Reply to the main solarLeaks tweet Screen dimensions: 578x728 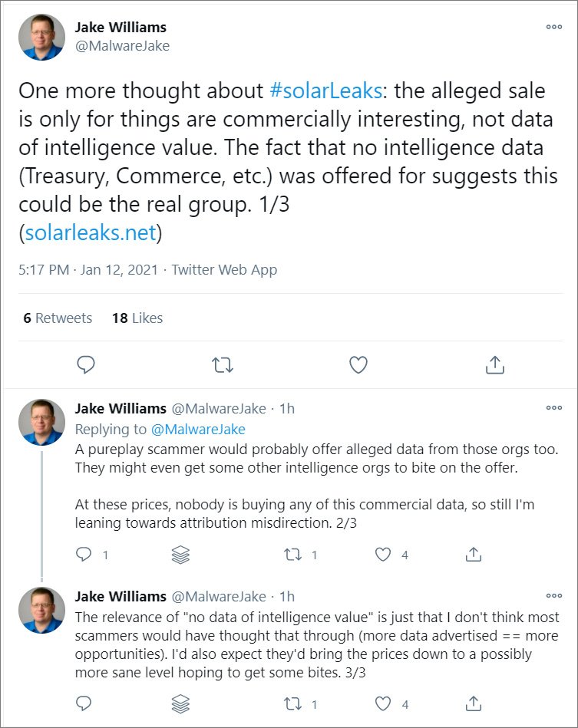point(86,365)
